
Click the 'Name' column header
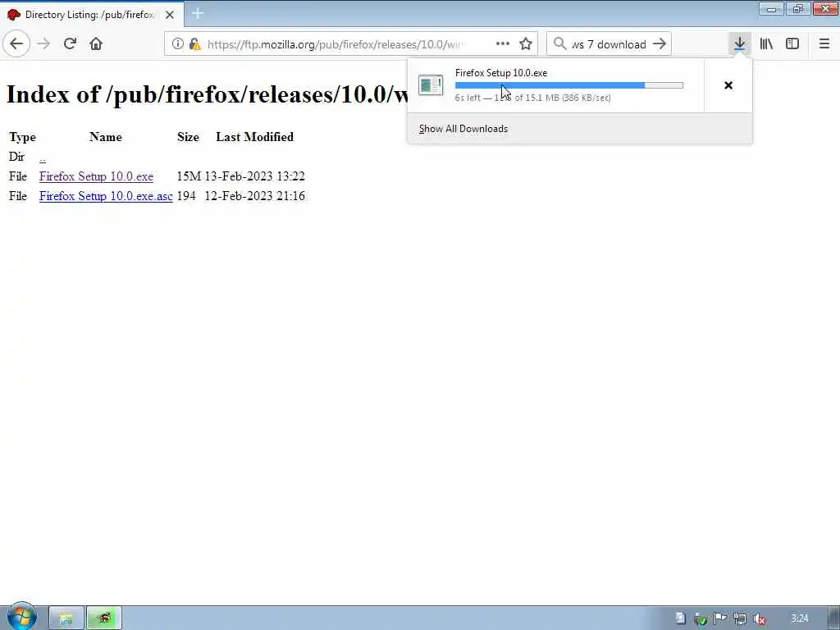point(106,137)
